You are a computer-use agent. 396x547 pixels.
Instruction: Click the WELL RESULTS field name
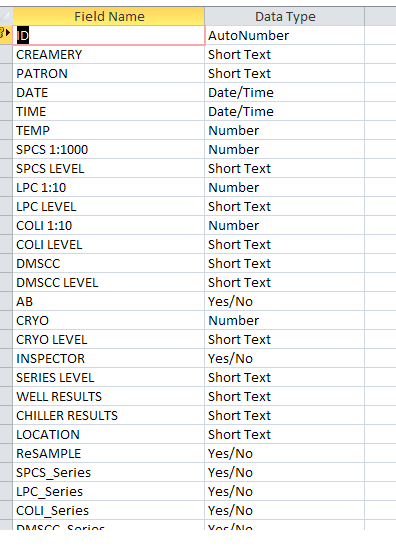click(59, 397)
